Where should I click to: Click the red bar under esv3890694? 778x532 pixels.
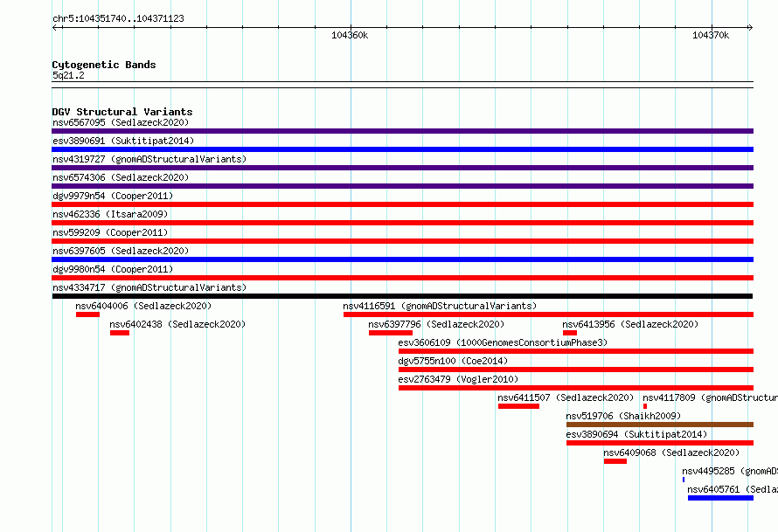[x=660, y=443]
